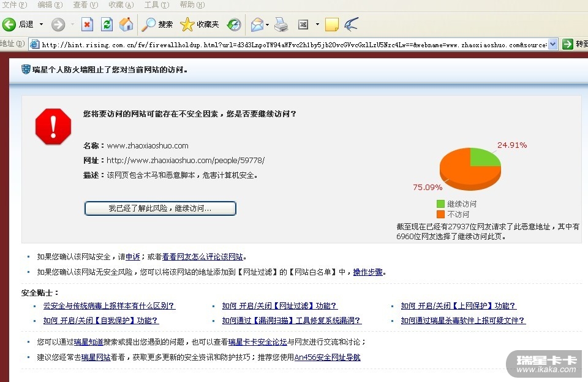Open 如何开启/关闭【网址过滤】功能 link

pos(280,306)
